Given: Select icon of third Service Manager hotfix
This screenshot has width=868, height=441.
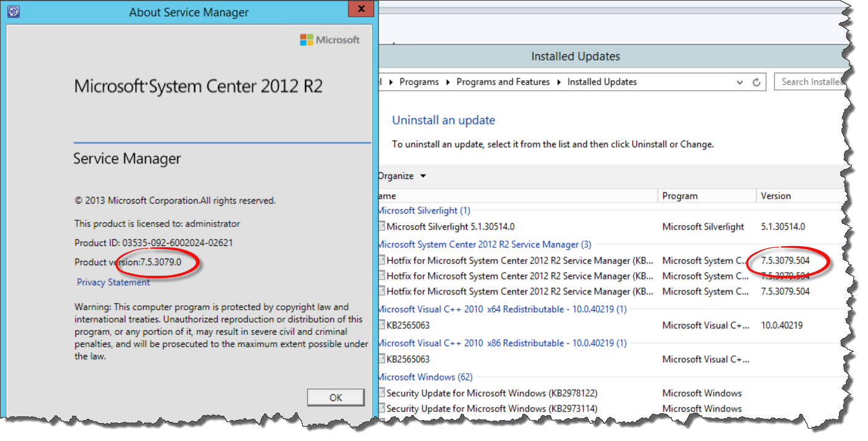Looking at the screenshot, I should (x=381, y=291).
